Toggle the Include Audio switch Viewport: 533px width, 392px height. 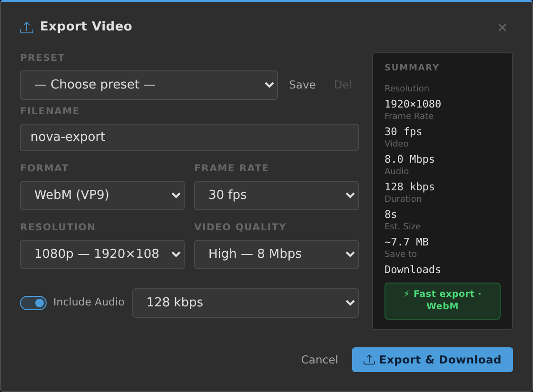[33, 303]
